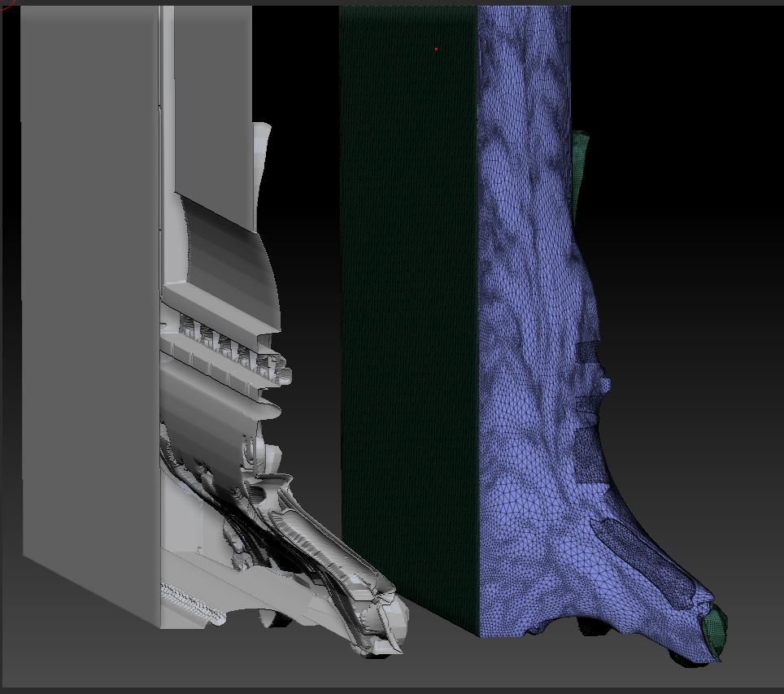Click the small red dot on green block
Screen dimensions: 784x694
point(436,49)
